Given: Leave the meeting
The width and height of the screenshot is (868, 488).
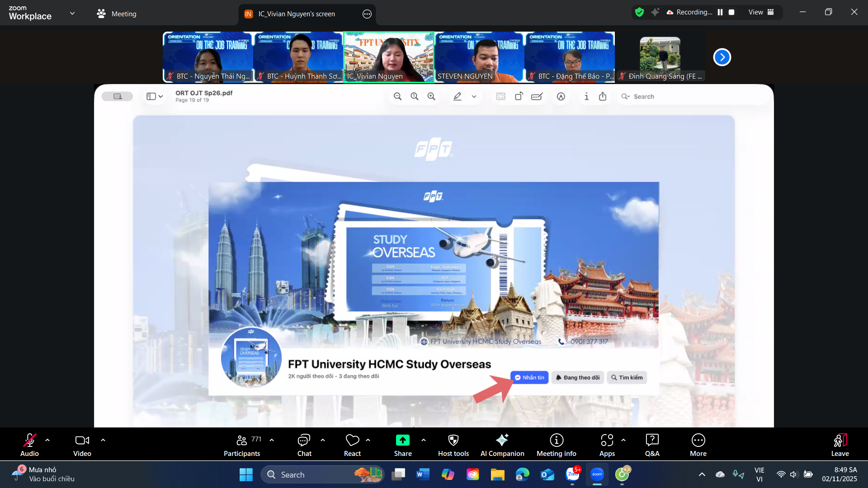Looking at the screenshot, I should pos(840,445).
